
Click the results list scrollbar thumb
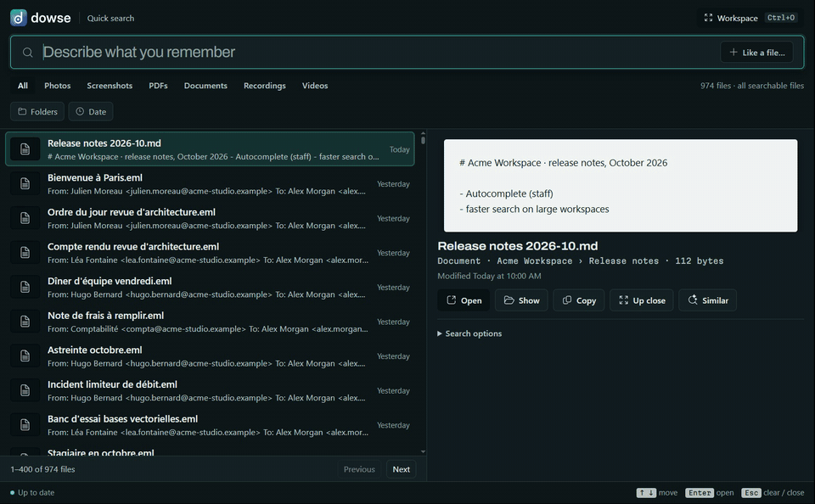423,139
